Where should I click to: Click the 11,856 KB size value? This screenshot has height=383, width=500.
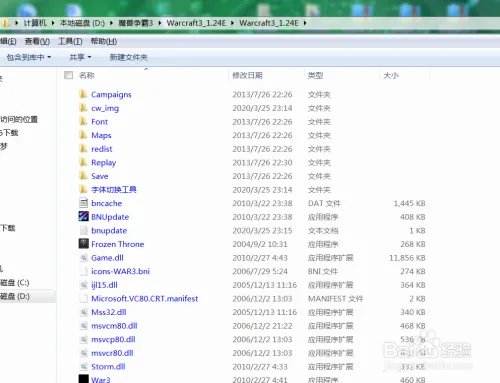coord(407,258)
